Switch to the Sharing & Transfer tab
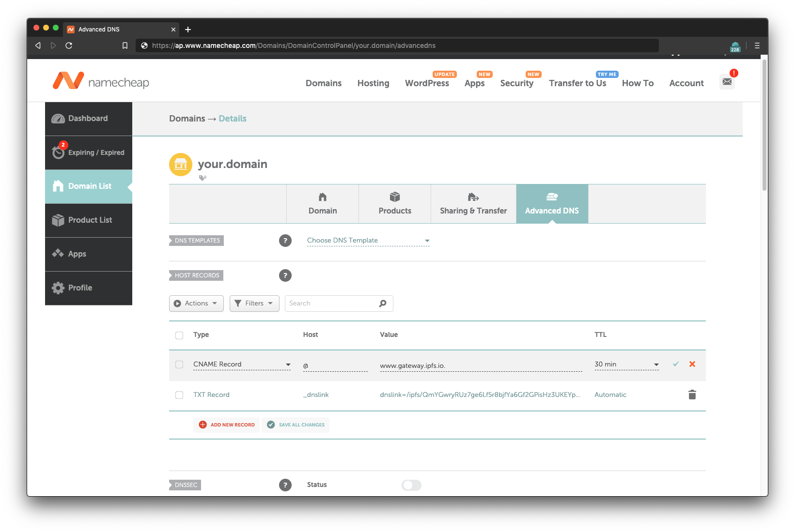Image resolution: width=795 pixels, height=532 pixels. coord(473,204)
